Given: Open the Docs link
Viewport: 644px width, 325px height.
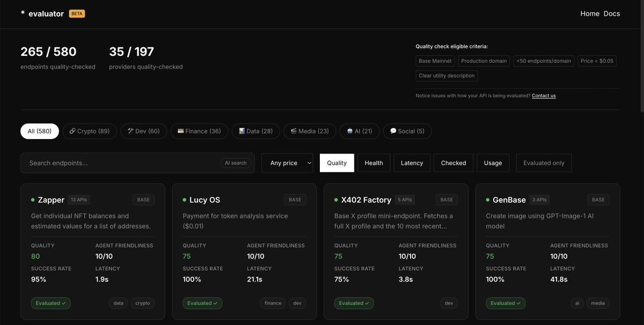Looking at the screenshot, I should (x=612, y=13).
